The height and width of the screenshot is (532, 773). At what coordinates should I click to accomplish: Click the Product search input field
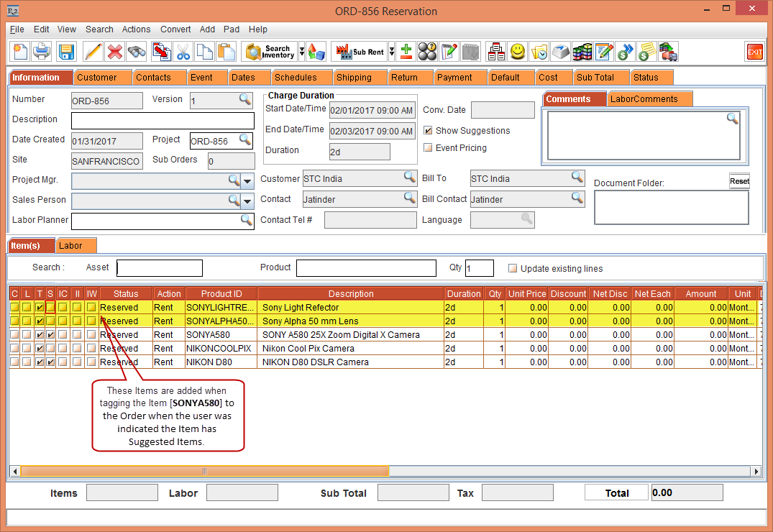coord(366,268)
